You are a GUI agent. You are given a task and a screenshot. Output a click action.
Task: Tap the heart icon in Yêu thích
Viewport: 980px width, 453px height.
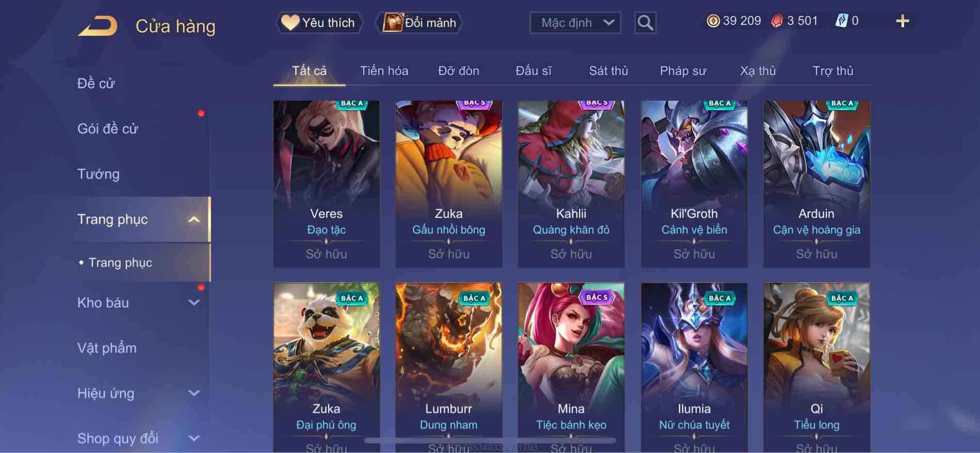coord(290,23)
